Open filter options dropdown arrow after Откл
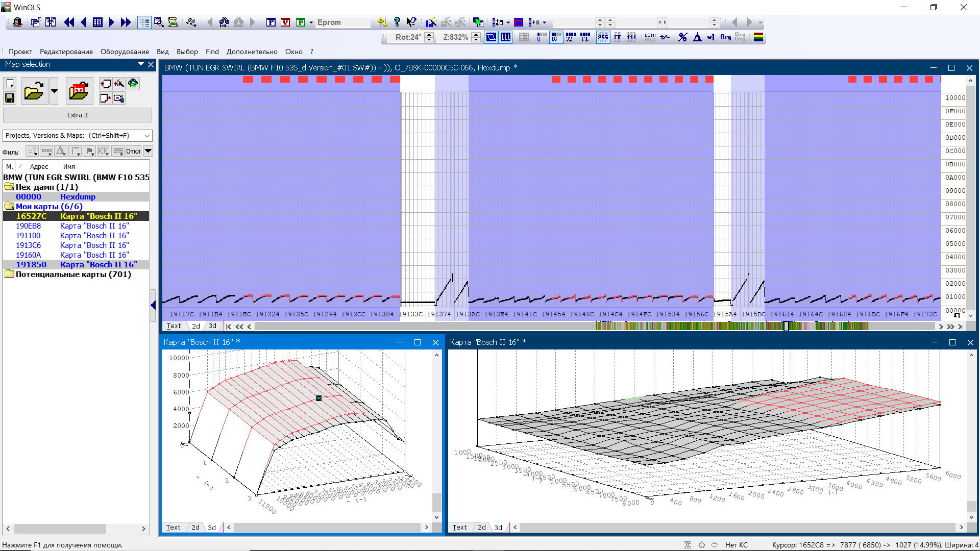 (x=148, y=151)
